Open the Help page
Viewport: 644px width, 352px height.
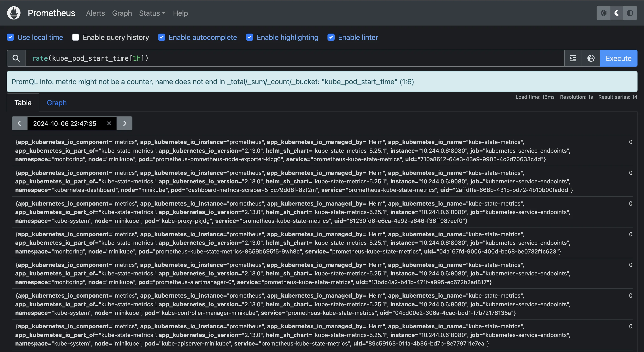(180, 13)
